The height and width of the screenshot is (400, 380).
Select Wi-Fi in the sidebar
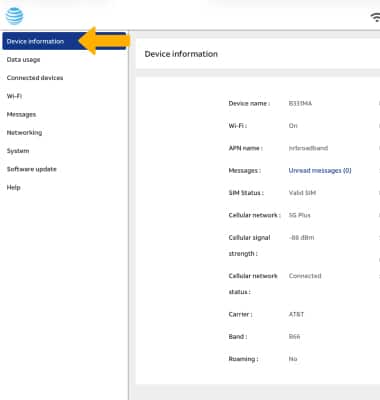click(14, 96)
